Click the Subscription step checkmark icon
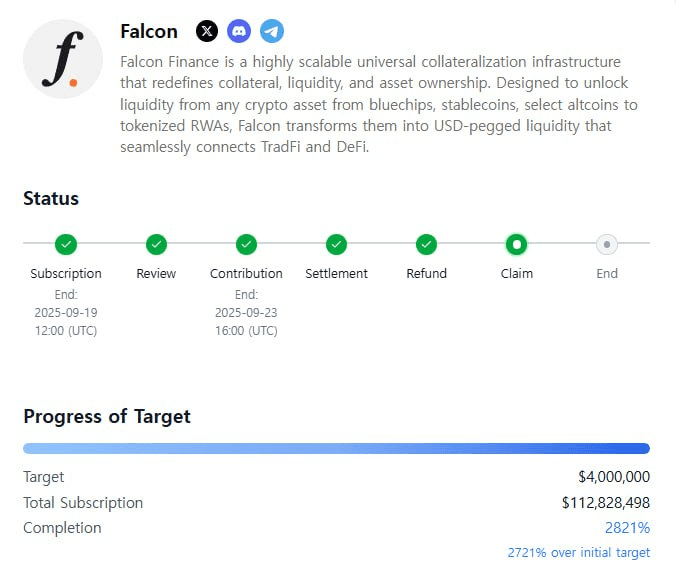Image resolution: width=676 pixels, height=580 pixels. [66, 245]
